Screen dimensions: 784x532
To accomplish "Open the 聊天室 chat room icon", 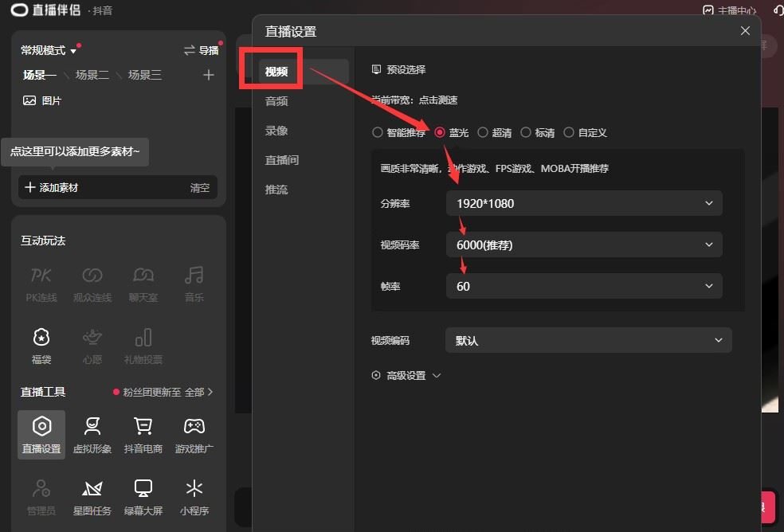I will pyautogui.click(x=143, y=284).
